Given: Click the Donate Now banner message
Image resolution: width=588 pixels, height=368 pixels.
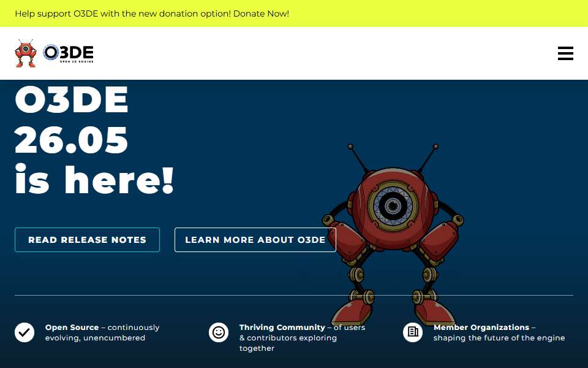Looking at the screenshot, I should tap(152, 13).
